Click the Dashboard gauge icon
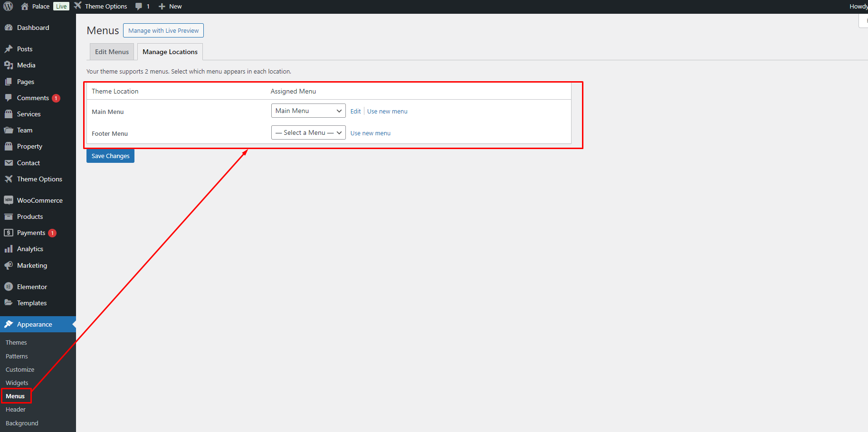The image size is (868, 432). tap(9, 28)
